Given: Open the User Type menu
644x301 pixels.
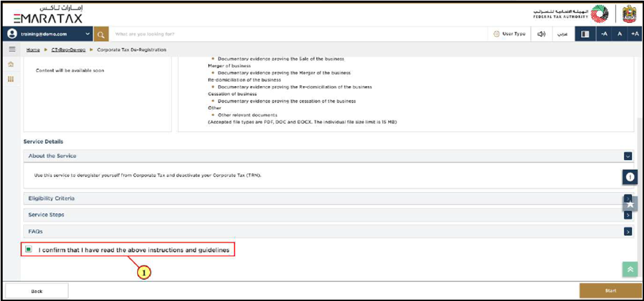Looking at the screenshot, I should 510,34.
